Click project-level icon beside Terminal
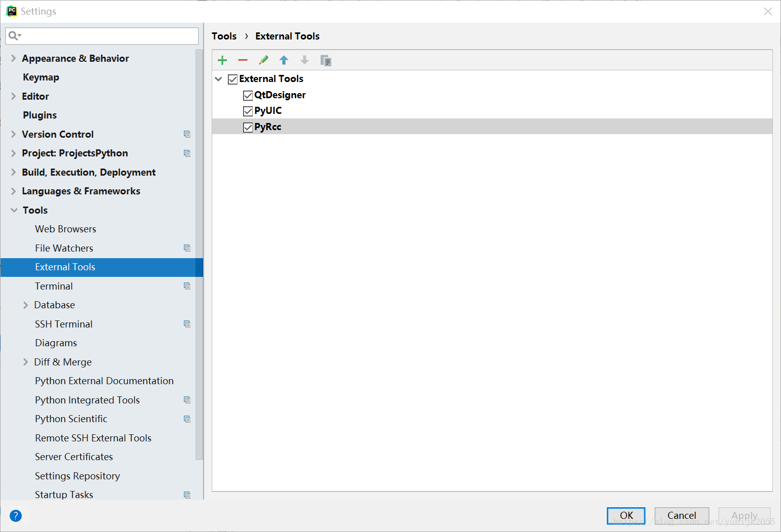 pyautogui.click(x=187, y=286)
